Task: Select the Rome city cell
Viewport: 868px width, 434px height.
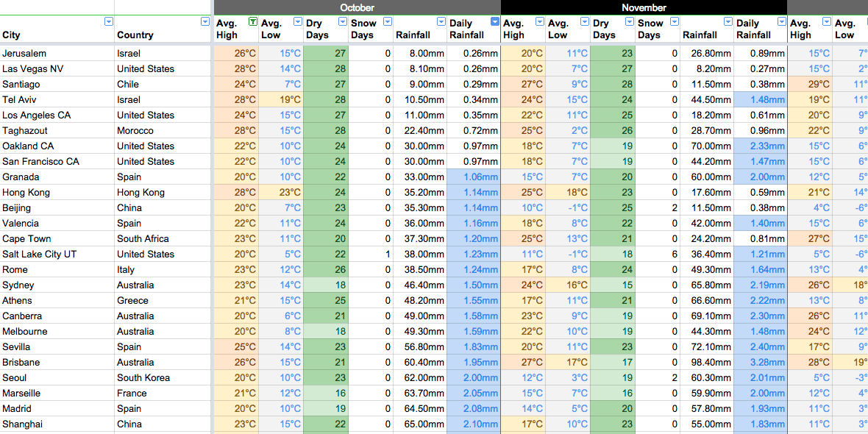Action: click(57, 270)
